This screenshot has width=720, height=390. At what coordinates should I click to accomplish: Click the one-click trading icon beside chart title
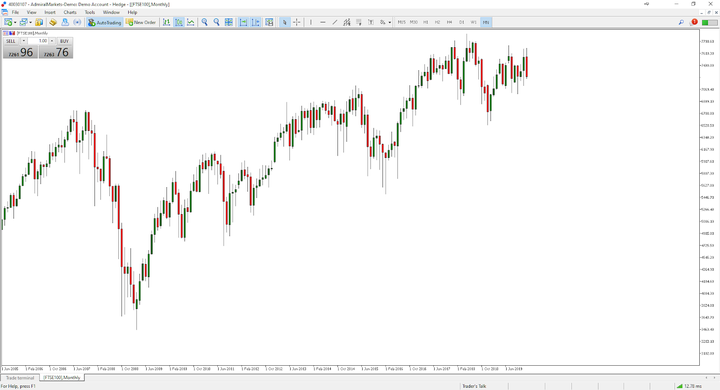[x=6, y=33]
